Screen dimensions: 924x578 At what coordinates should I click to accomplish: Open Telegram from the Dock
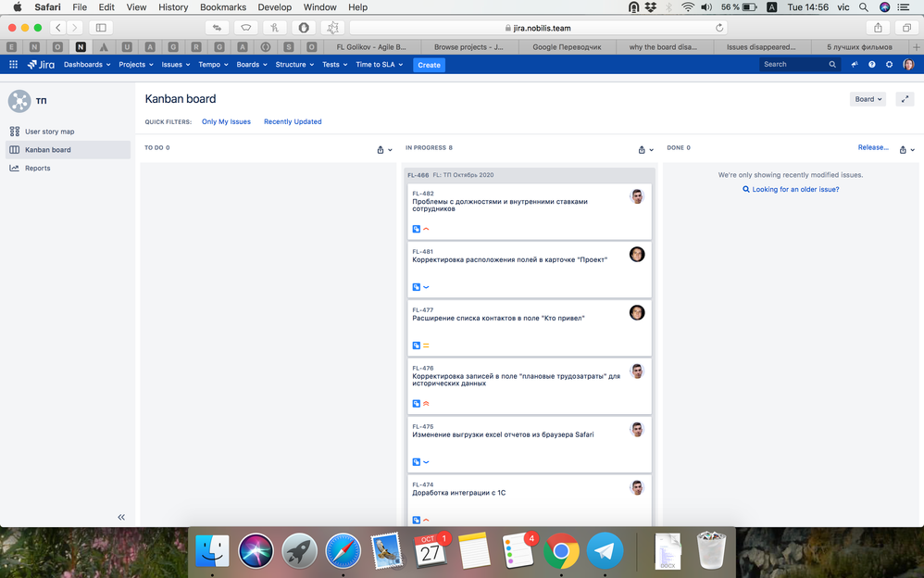click(x=605, y=551)
